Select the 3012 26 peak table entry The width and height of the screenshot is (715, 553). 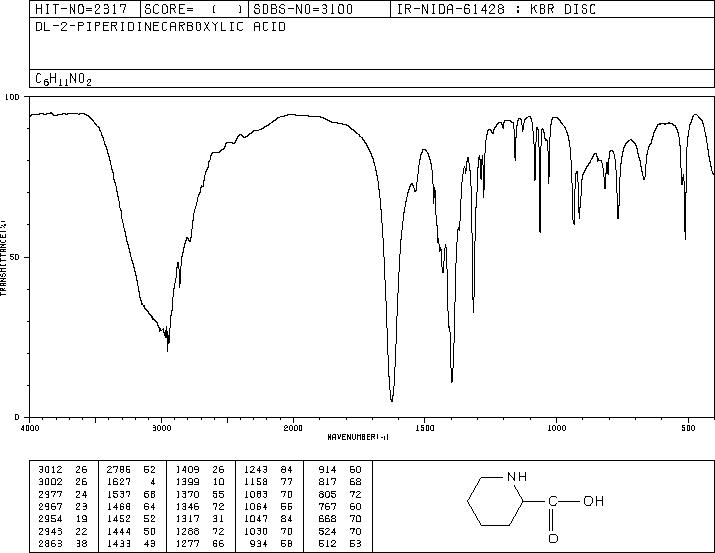tap(63, 470)
